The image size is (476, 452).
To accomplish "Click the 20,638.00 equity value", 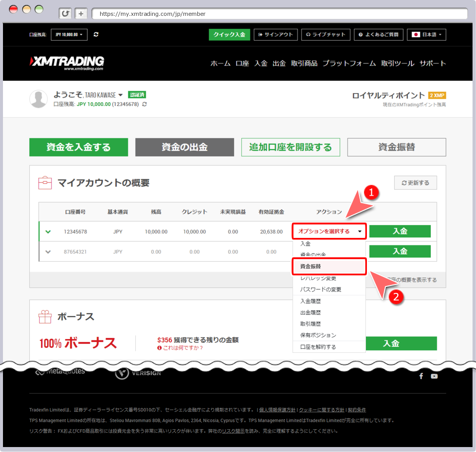I will pos(271,232).
